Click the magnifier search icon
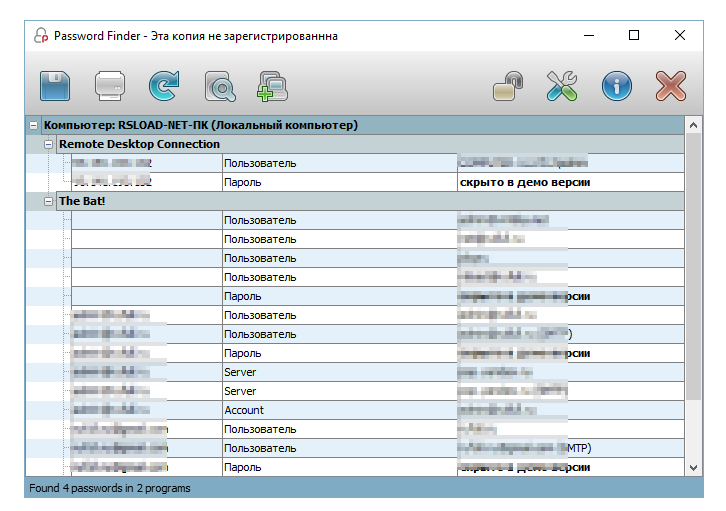This screenshot has height=511, width=726. point(220,86)
